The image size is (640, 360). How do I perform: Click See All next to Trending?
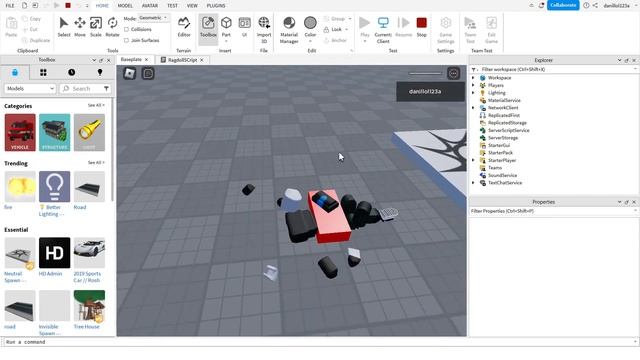click(x=96, y=162)
